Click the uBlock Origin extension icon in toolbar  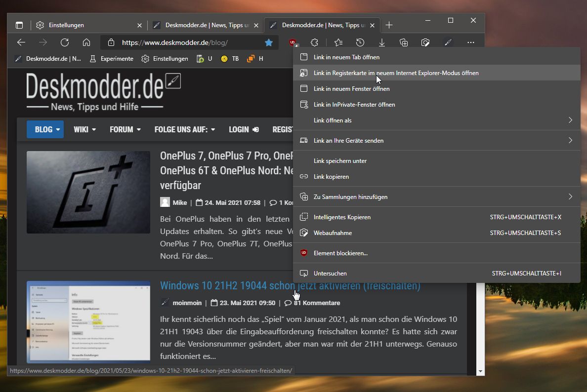293,42
